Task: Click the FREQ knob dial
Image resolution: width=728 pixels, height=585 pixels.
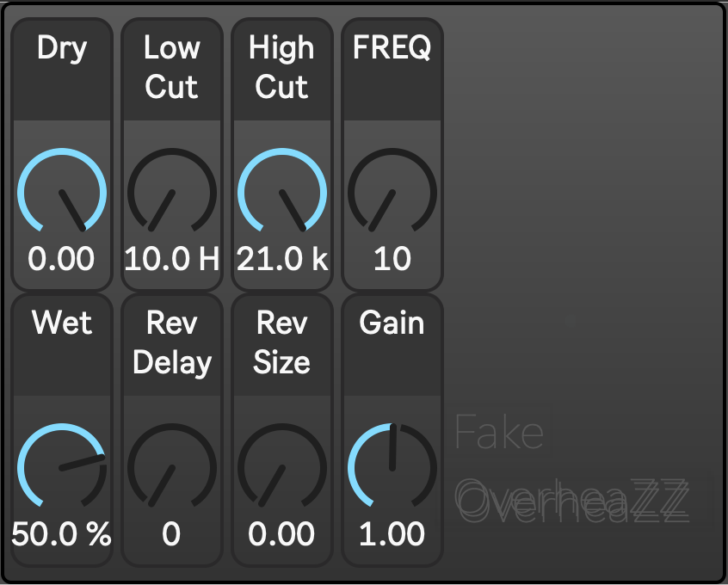Action: pyautogui.click(x=392, y=192)
